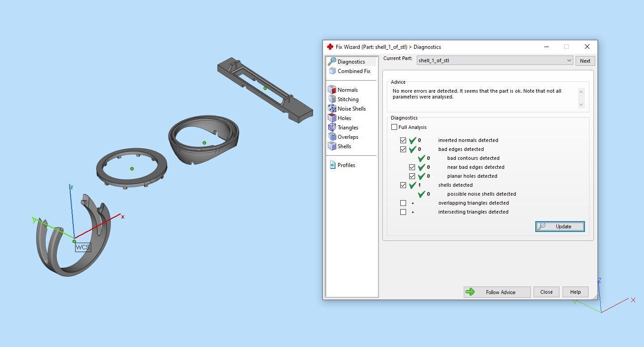Open the Overlaps fix icon
The width and height of the screenshot is (644, 347).
point(332,137)
